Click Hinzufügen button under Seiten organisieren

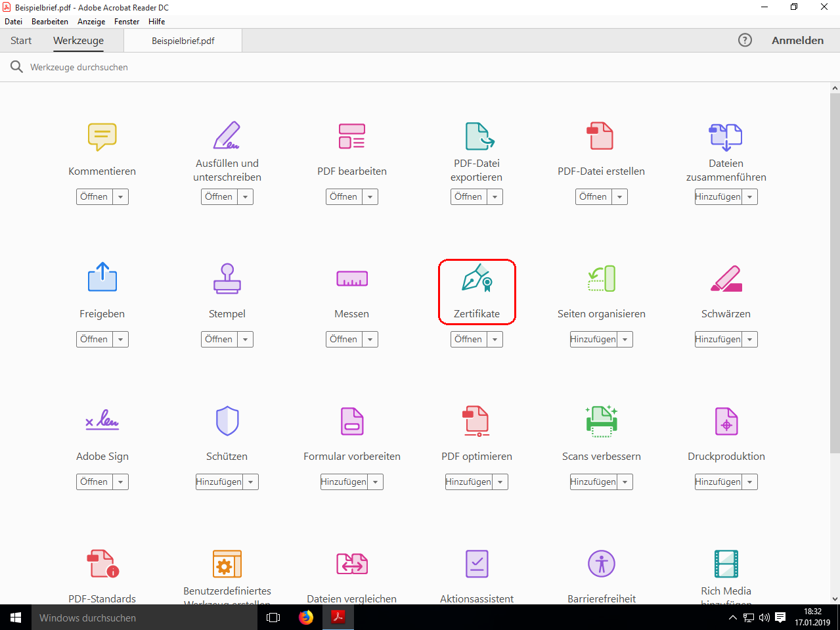tap(593, 340)
